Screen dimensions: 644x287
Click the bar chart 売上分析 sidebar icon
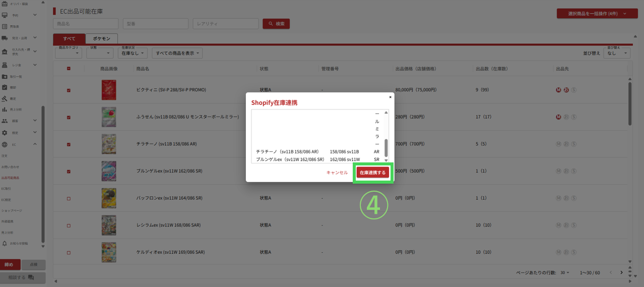(5, 109)
